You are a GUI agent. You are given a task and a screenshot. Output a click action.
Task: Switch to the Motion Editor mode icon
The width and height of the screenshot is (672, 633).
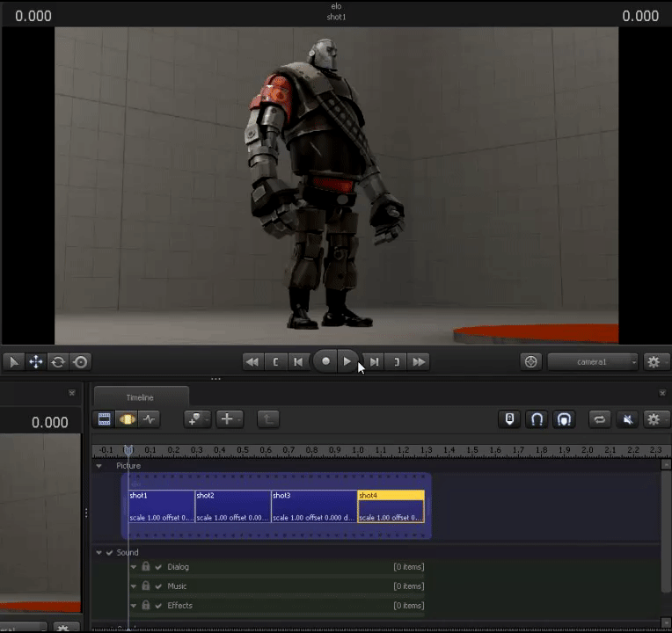(128, 419)
